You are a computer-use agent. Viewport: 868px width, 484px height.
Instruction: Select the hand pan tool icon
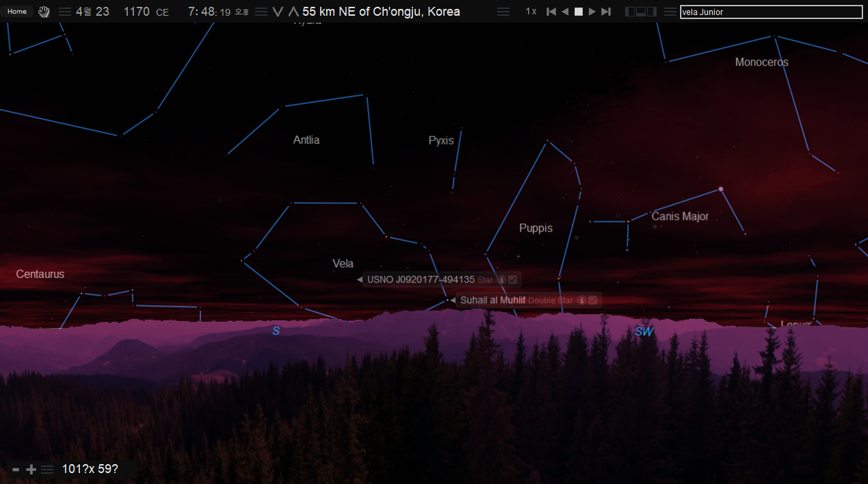(x=44, y=12)
